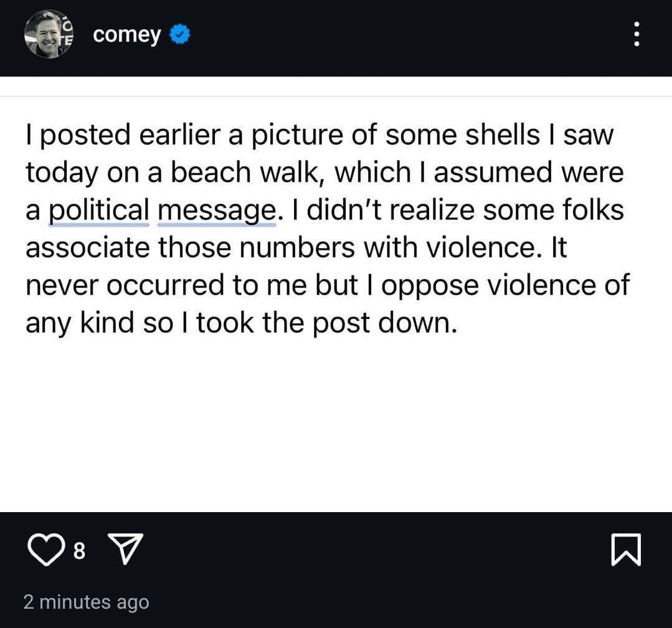This screenshot has height=628, width=672.
Task: Click the empty white area below the text
Action: click(x=336, y=424)
